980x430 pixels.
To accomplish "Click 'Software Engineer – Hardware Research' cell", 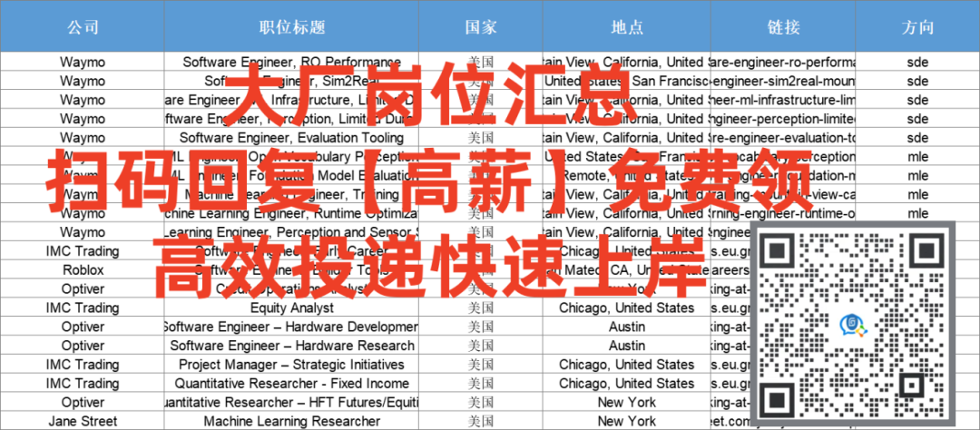I will tap(292, 346).
